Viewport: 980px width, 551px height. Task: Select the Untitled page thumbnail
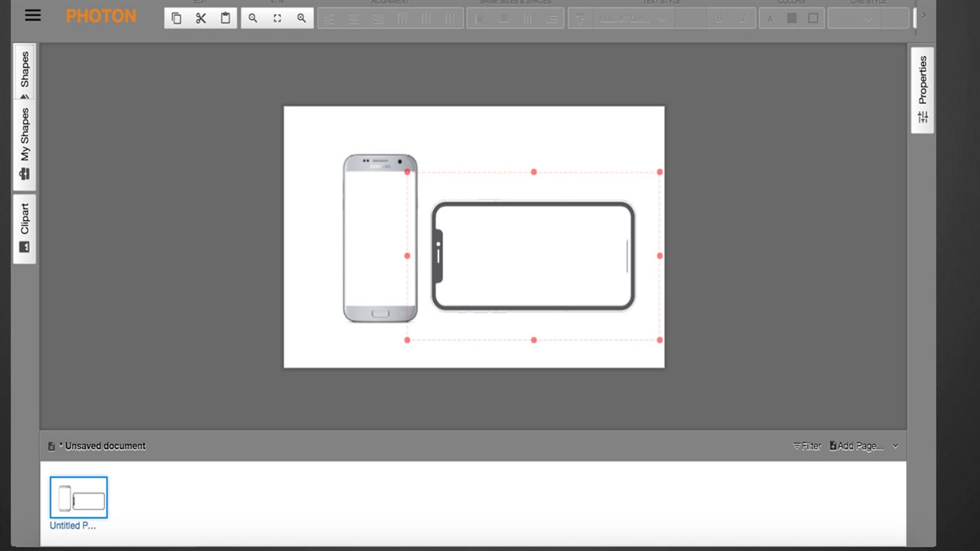pos(78,497)
